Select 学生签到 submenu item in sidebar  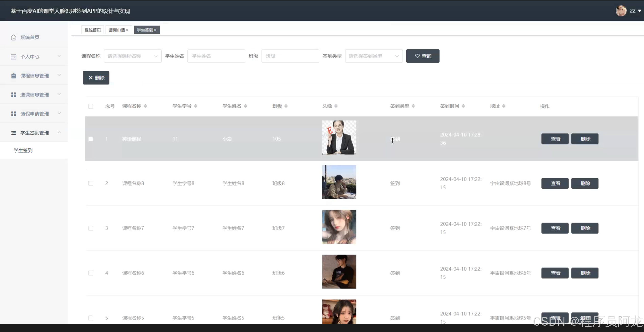[x=23, y=150]
